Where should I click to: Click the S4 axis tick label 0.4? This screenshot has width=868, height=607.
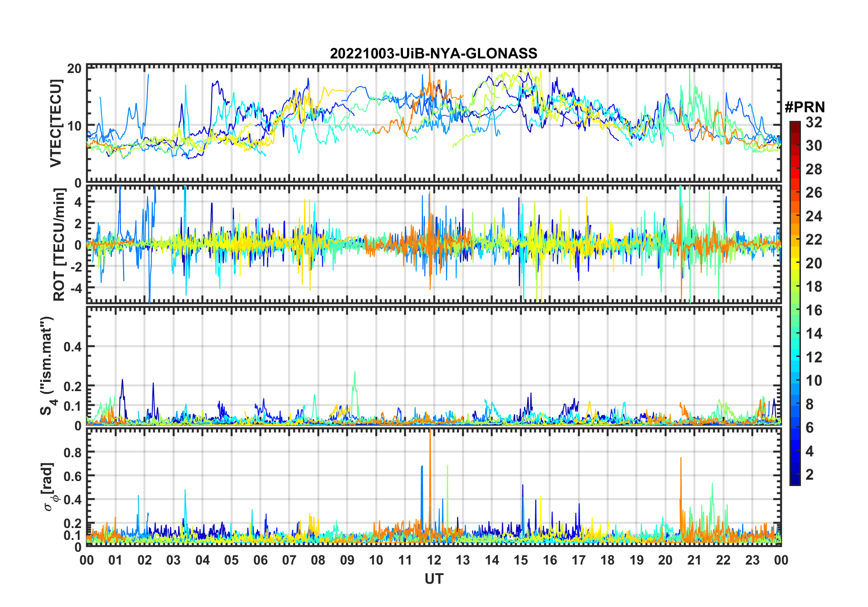(73, 346)
